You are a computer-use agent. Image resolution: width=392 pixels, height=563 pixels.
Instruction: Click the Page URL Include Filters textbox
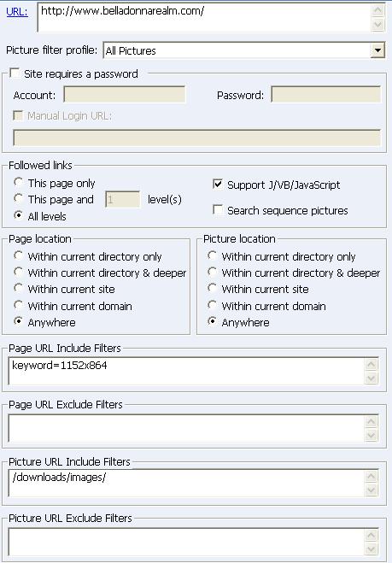(186, 371)
